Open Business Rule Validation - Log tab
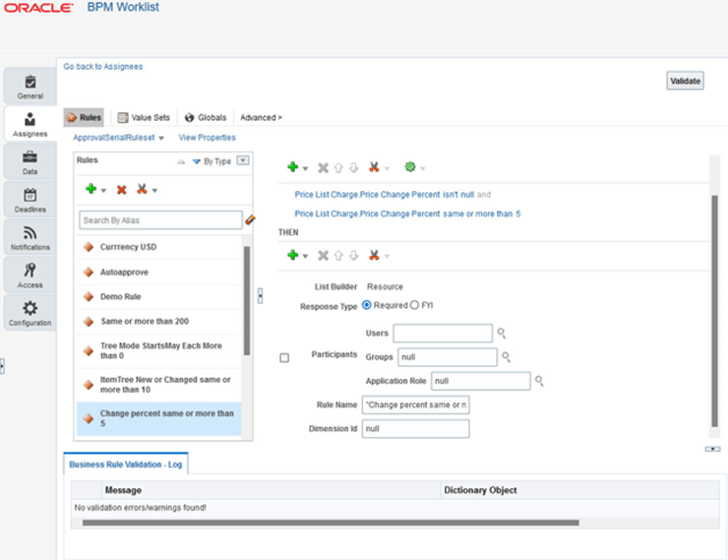Image resolution: width=728 pixels, height=560 pixels. 126,465
